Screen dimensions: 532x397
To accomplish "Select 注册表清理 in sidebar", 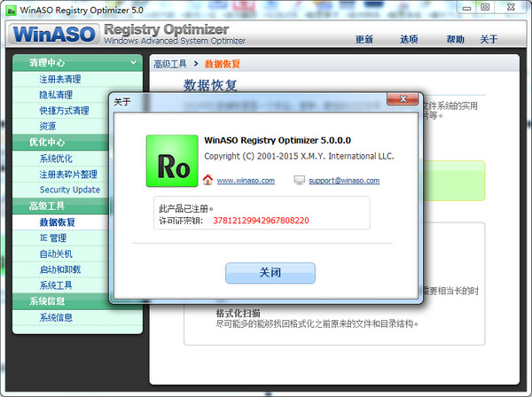I will tap(60, 79).
